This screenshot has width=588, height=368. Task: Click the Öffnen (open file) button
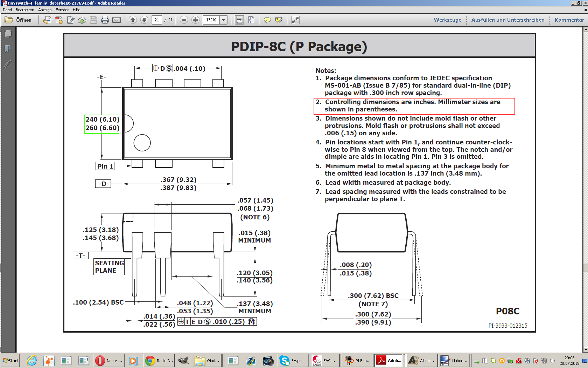[18, 20]
